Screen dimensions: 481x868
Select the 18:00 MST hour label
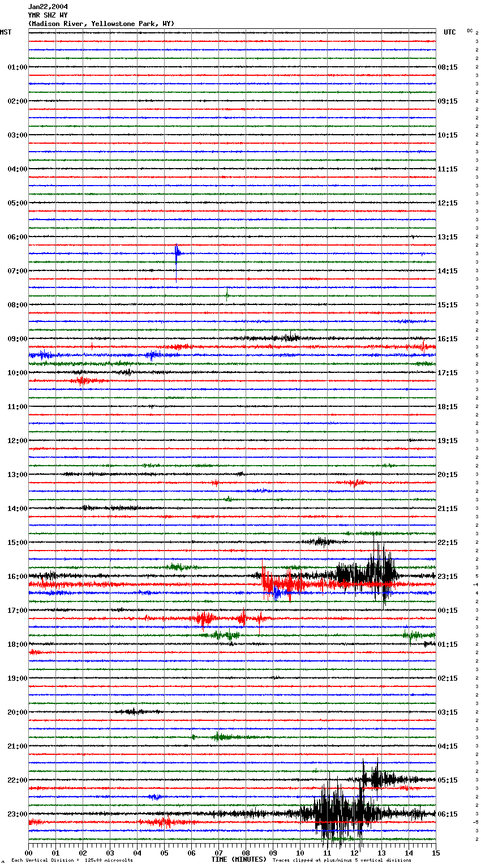point(18,644)
